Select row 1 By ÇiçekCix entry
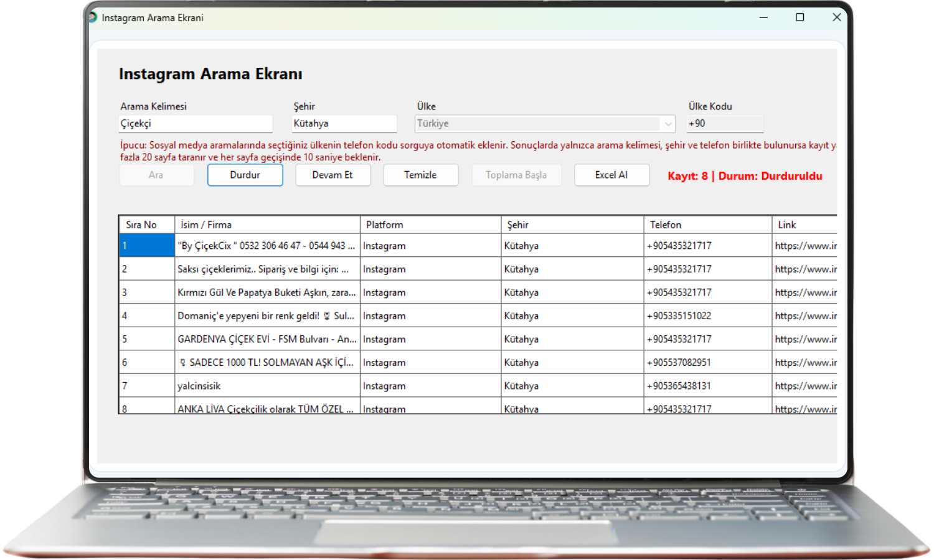Viewport: 934px width, 560px height. point(266,246)
